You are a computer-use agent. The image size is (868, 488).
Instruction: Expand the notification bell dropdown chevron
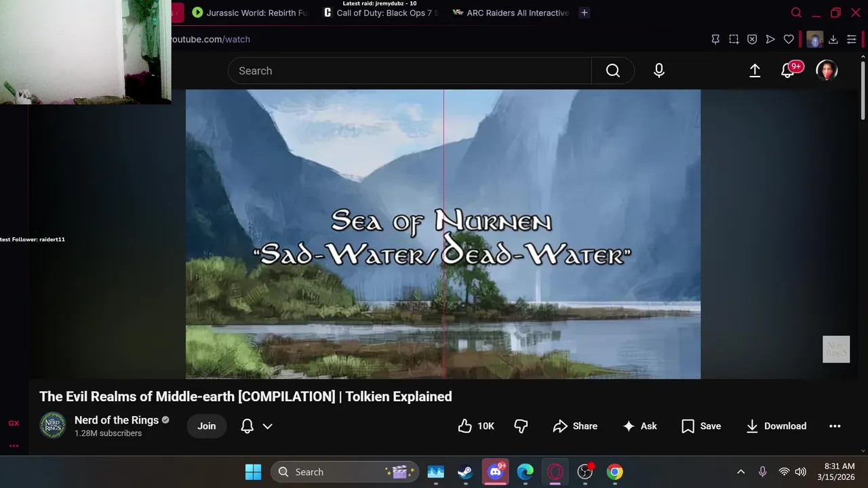[268, 426]
